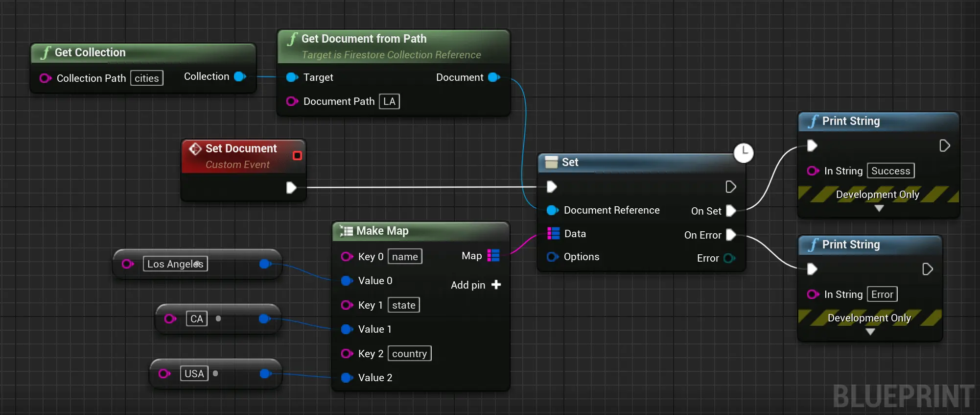The width and height of the screenshot is (980, 415).
Task: Click the input pin of the CA node
Action: coord(170,319)
